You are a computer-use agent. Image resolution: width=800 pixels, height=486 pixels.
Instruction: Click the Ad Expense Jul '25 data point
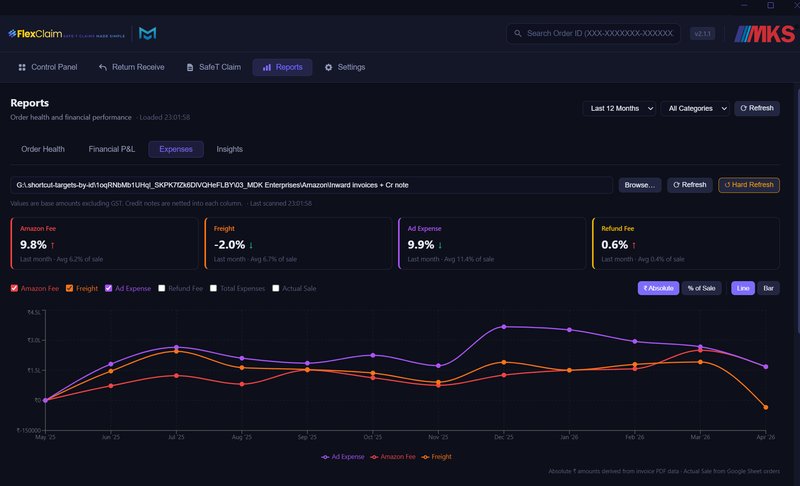(177, 347)
